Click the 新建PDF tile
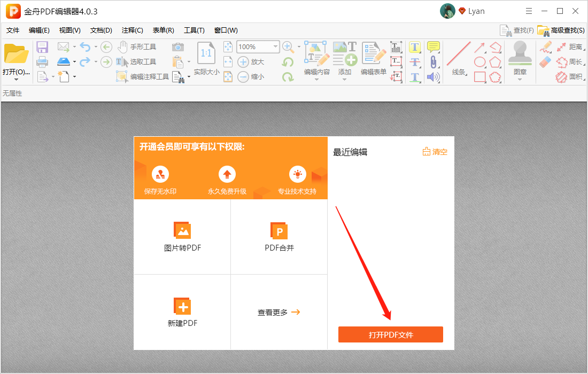The width and height of the screenshot is (588, 374). tap(183, 312)
